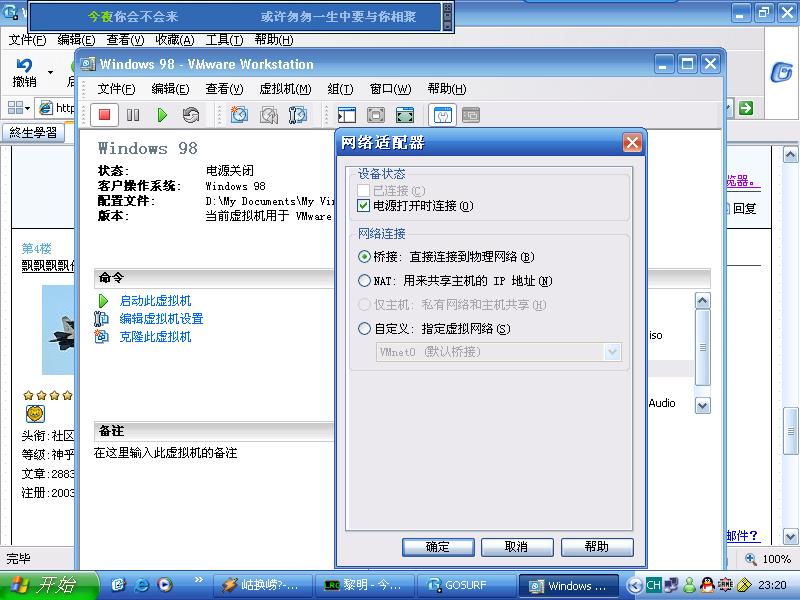
Task: Click the 克隆此虚拟机 clone icon
Action: click(102, 336)
